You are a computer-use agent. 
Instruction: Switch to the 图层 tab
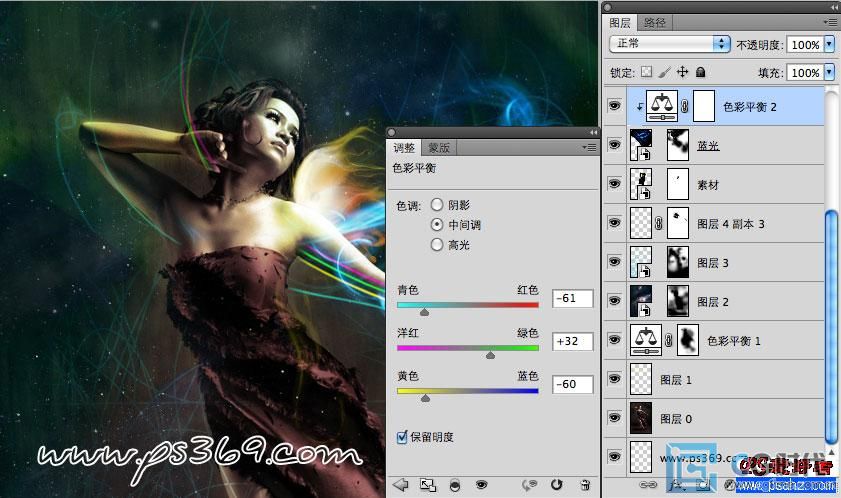620,23
